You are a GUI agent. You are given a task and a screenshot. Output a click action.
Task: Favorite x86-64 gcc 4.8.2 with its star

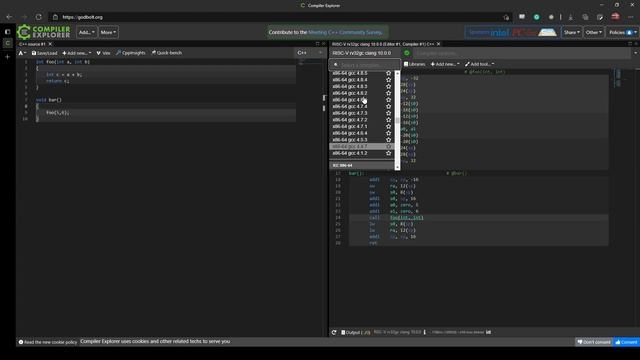click(x=389, y=93)
